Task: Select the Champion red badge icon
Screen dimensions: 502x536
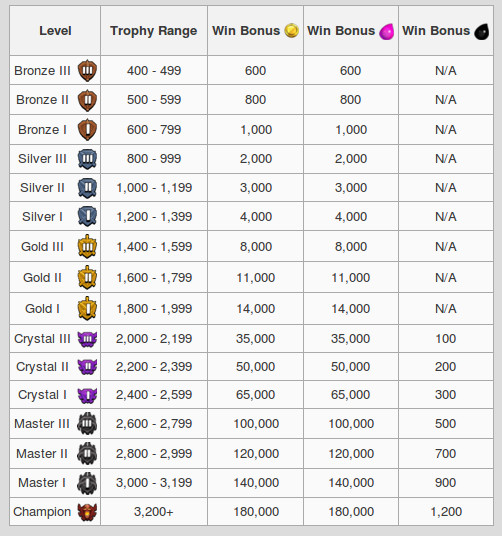Action: pyautogui.click(x=87, y=512)
